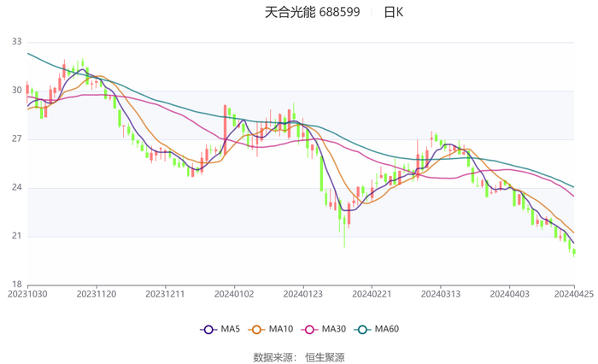Click the orange MA10 legend circle marker
Image resolution: width=598 pixels, height=364 pixels.
pyautogui.click(x=255, y=329)
